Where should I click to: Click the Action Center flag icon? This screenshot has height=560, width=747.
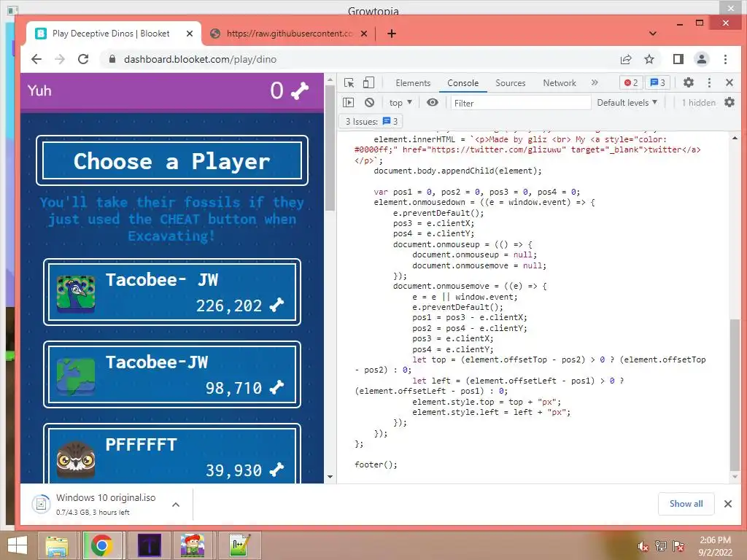pyautogui.click(x=678, y=546)
